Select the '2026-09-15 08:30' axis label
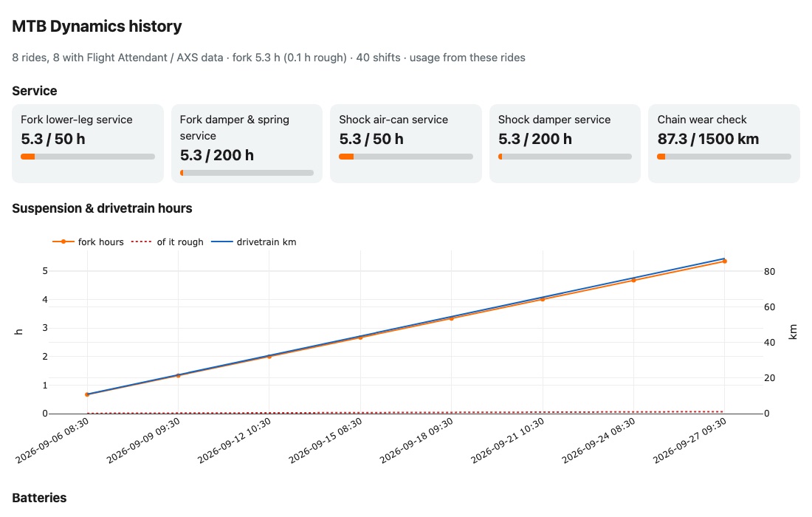Viewport: 812px width, 517px height. (x=326, y=441)
